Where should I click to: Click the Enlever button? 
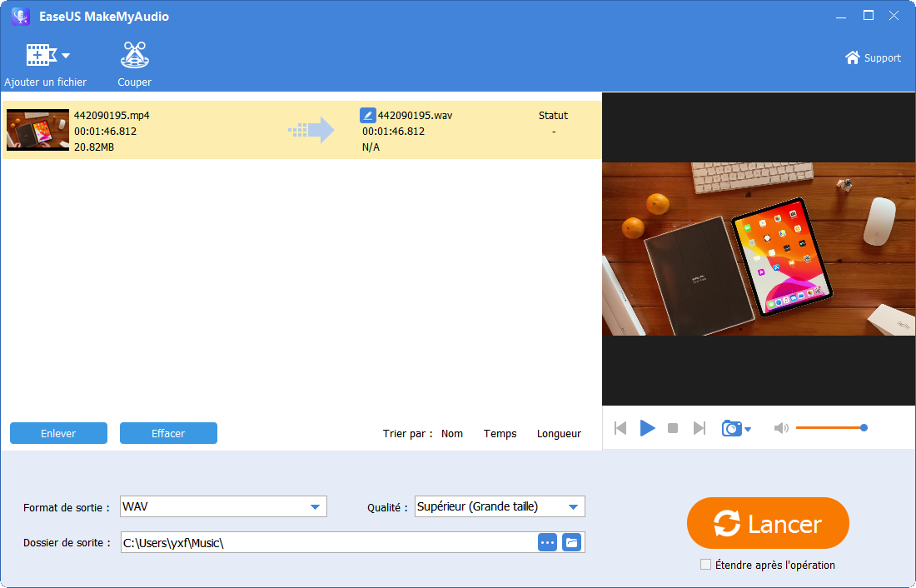(x=58, y=433)
